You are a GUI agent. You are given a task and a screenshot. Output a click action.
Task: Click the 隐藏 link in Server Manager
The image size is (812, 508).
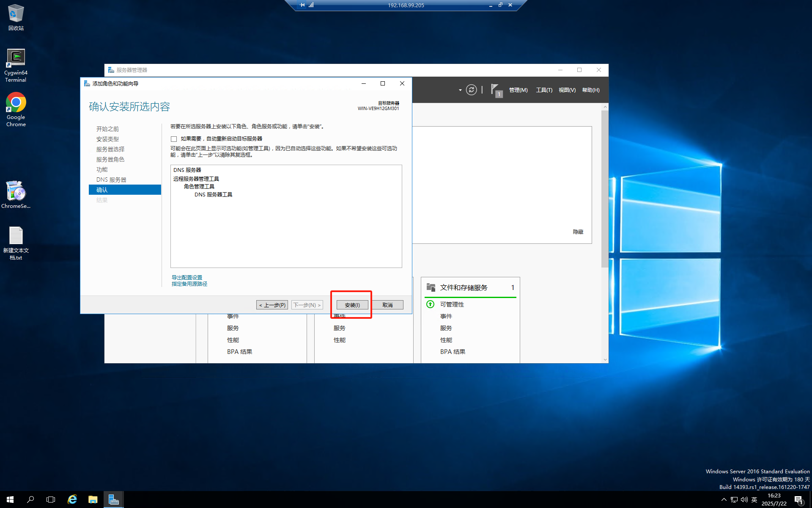pos(578,232)
